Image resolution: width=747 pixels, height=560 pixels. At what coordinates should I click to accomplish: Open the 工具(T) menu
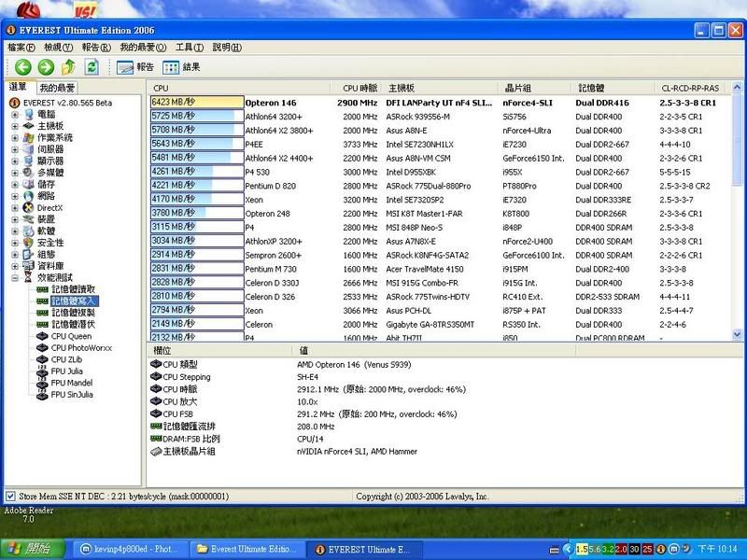tap(190, 47)
